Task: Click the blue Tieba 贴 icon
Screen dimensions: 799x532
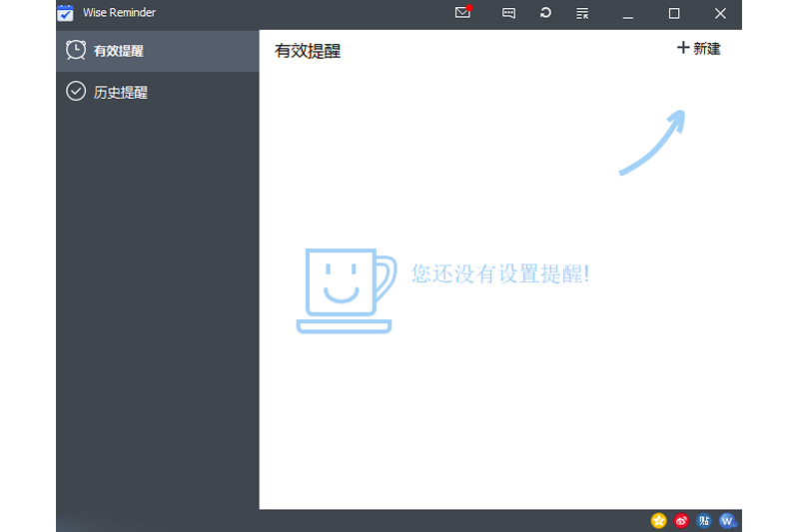Action: (704, 520)
